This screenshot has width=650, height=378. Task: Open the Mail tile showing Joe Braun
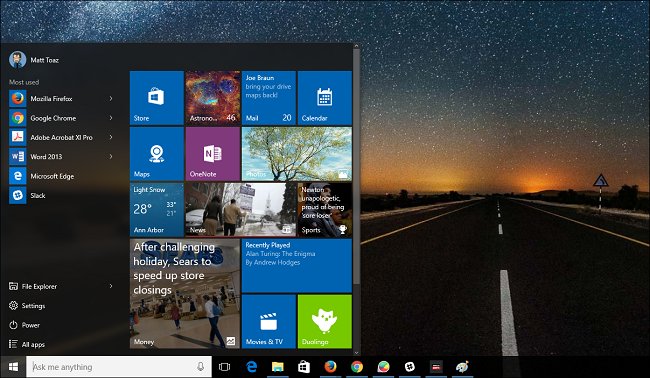(269, 98)
